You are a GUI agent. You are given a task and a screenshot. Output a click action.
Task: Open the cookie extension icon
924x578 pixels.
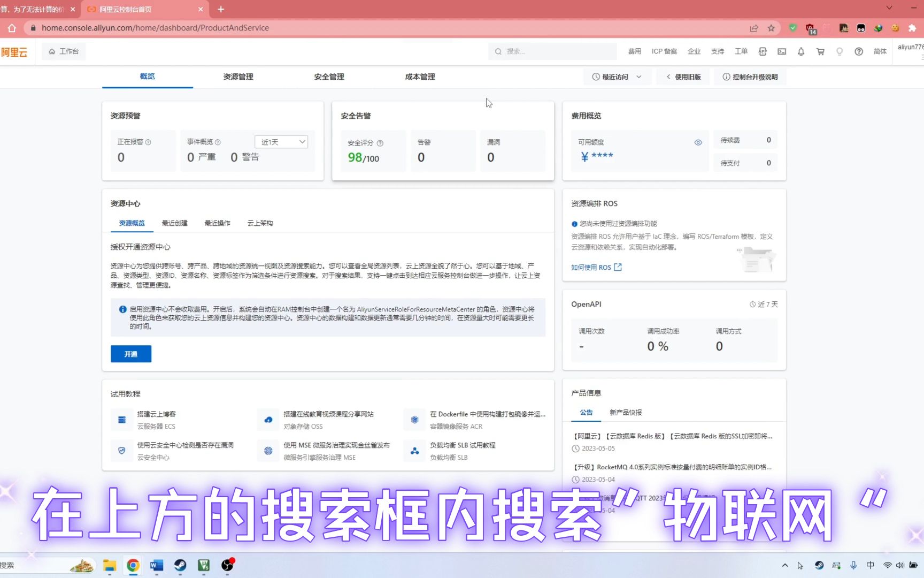point(895,28)
